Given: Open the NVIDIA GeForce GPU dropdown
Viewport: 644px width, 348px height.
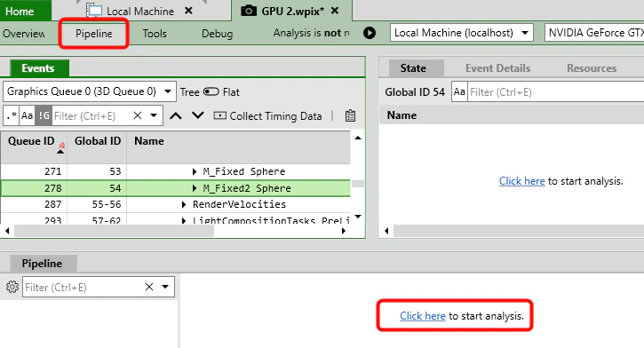Looking at the screenshot, I should (x=594, y=33).
